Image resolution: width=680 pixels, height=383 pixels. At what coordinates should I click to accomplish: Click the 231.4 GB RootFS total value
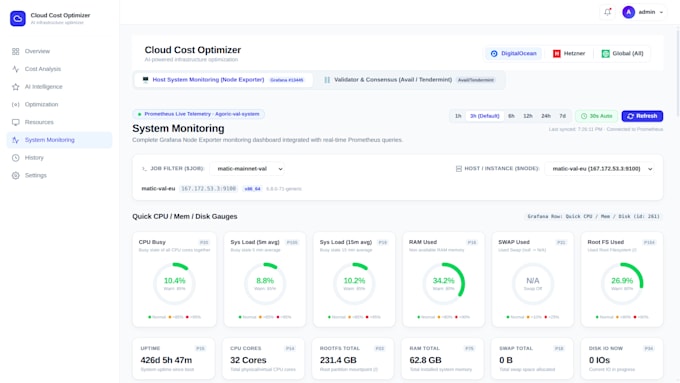coord(338,360)
